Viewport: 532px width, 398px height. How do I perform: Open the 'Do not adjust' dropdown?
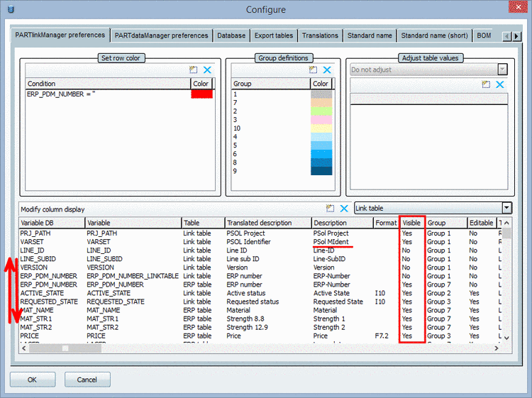tap(502, 70)
